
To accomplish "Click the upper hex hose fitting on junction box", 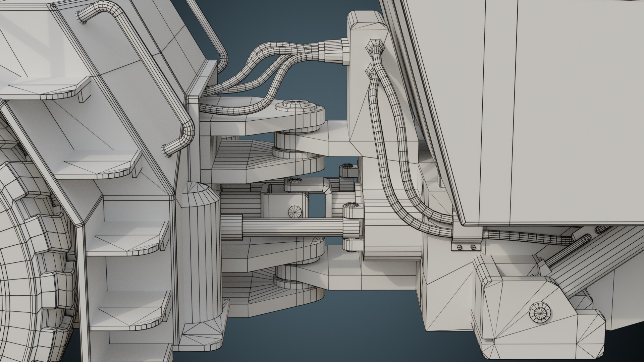I will click(x=375, y=46).
